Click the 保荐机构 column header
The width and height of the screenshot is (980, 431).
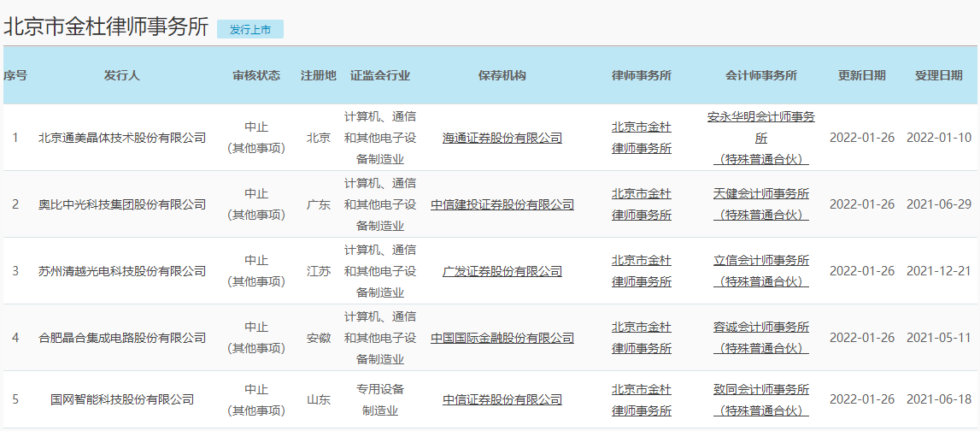pos(502,76)
